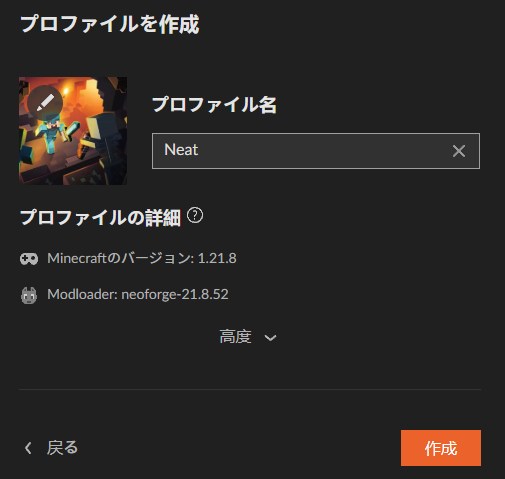Open the help icon beside プロファイルの詳細
505x479 pixels.
[x=195, y=215]
